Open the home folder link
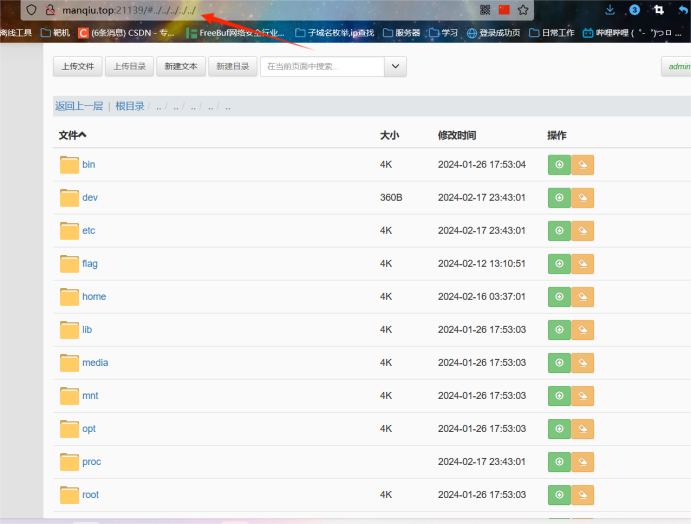This screenshot has height=524, width=691. 94,297
